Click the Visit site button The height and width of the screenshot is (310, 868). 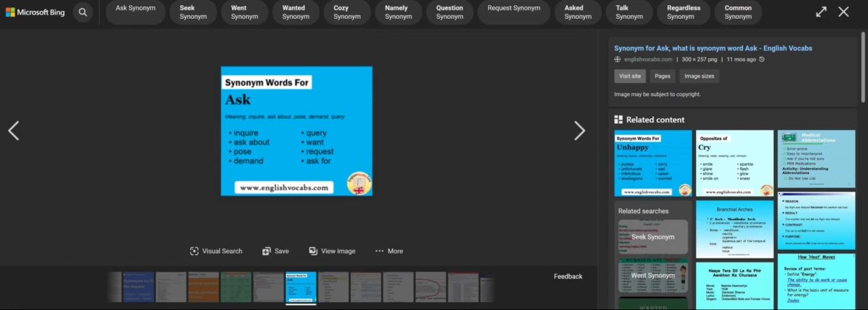click(630, 76)
